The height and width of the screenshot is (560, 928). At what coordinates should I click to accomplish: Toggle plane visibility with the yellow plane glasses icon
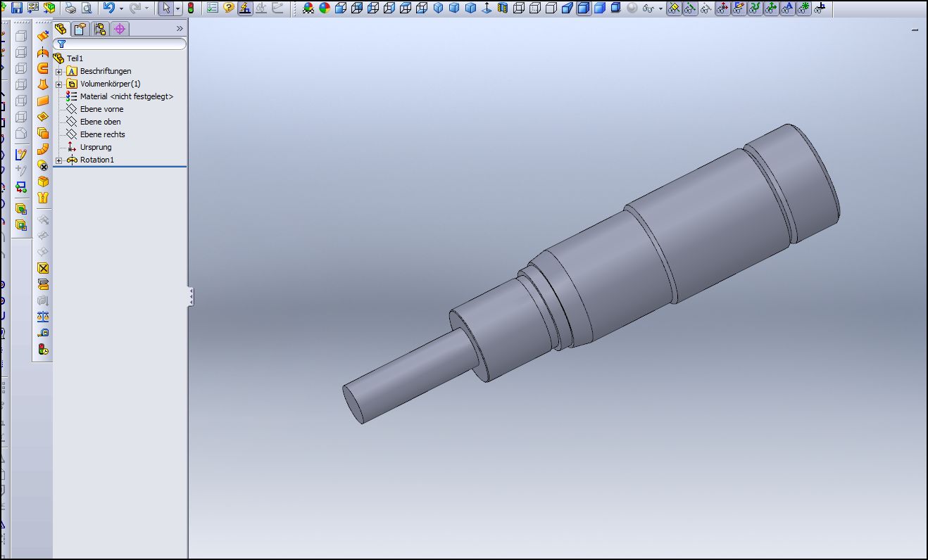click(674, 8)
